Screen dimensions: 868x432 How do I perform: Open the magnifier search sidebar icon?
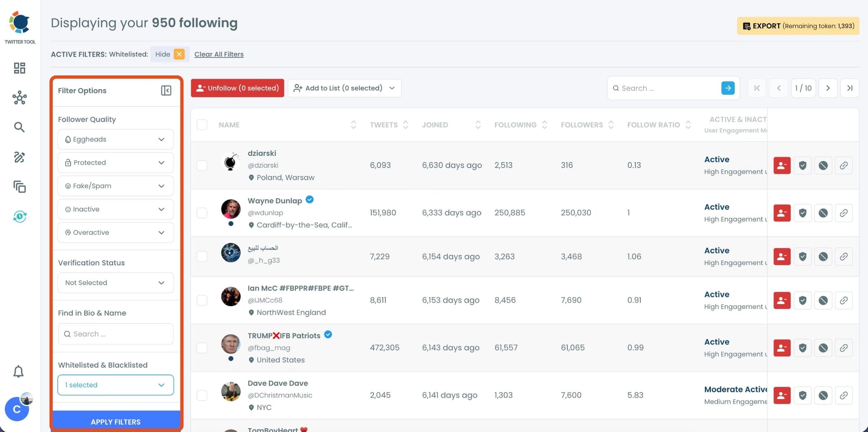19,127
